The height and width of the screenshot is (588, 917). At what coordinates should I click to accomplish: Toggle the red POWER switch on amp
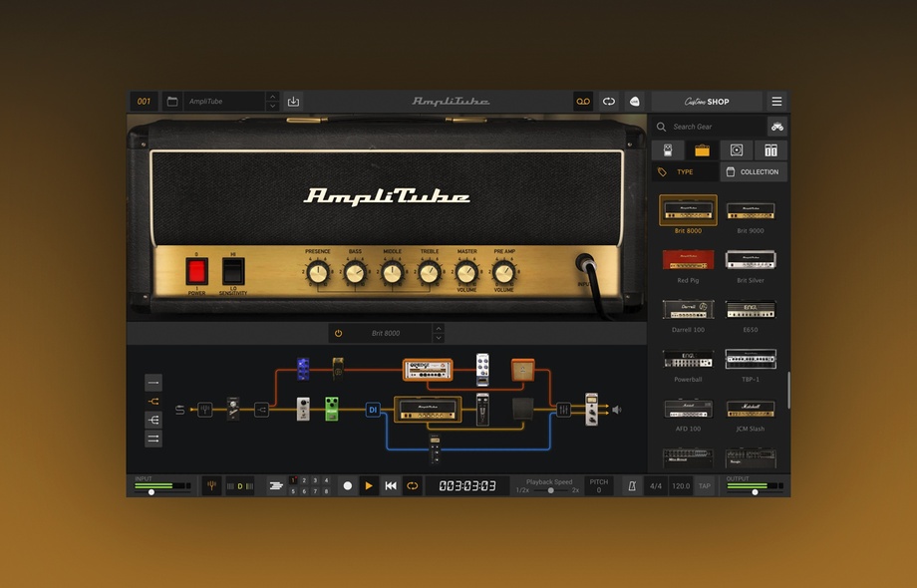[196, 272]
